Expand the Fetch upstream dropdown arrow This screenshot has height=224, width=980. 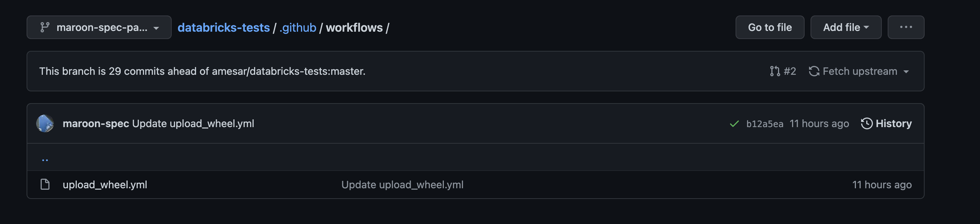click(906, 72)
